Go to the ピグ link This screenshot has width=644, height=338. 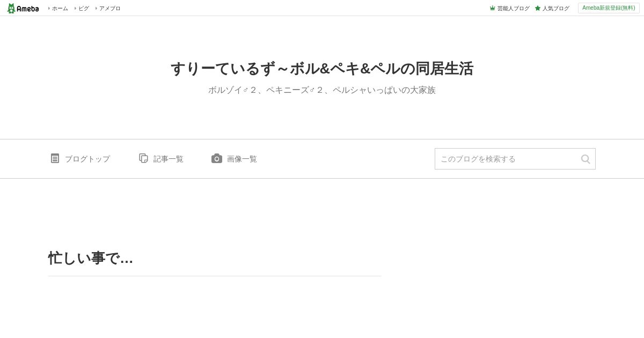(83, 8)
